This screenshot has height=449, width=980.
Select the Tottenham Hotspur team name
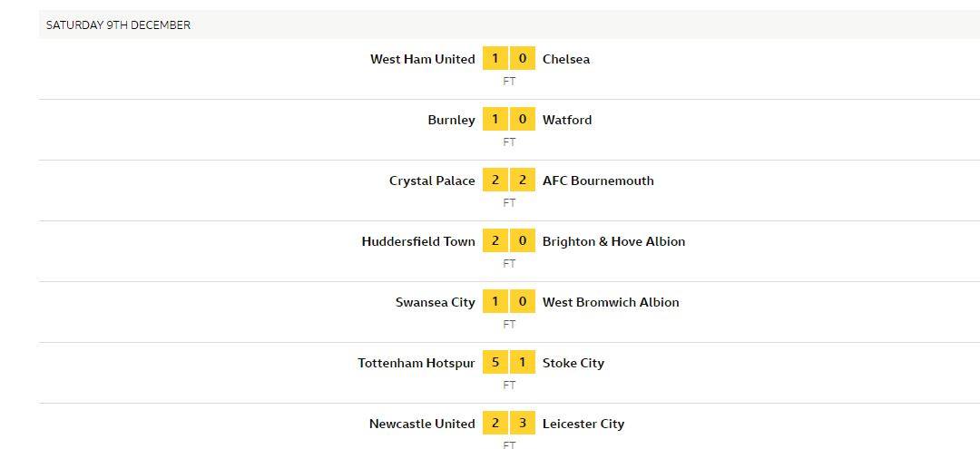pyautogui.click(x=416, y=363)
